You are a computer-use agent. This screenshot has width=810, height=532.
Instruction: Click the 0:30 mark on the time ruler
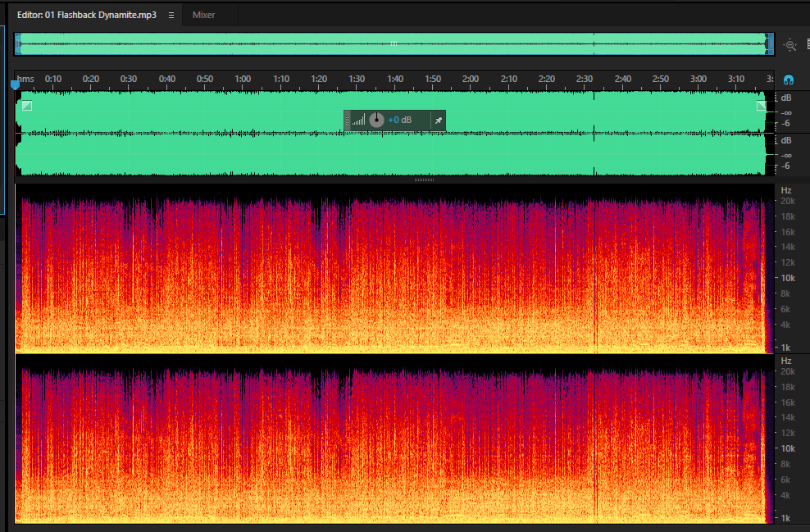tap(129, 79)
